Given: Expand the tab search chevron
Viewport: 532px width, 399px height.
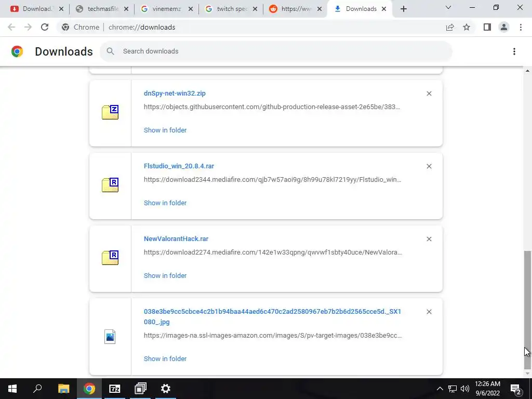Looking at the screenshot, I should pyautogui.click(x=448, y=7).
